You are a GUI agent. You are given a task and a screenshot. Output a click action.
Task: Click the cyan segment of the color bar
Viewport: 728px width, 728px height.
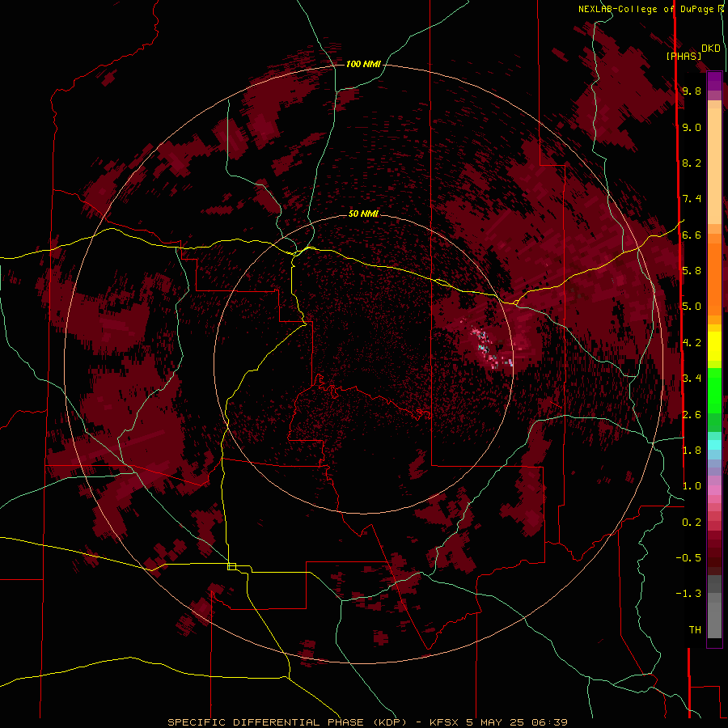[714, 445]
